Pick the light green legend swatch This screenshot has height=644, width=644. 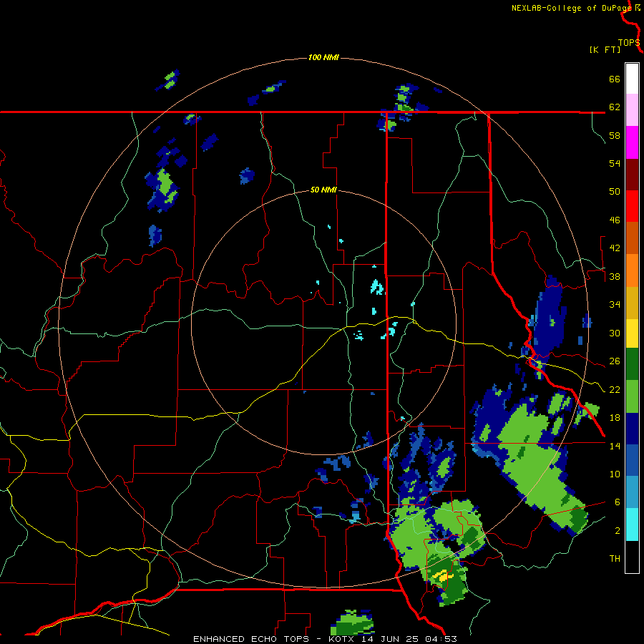pos(632,396)
